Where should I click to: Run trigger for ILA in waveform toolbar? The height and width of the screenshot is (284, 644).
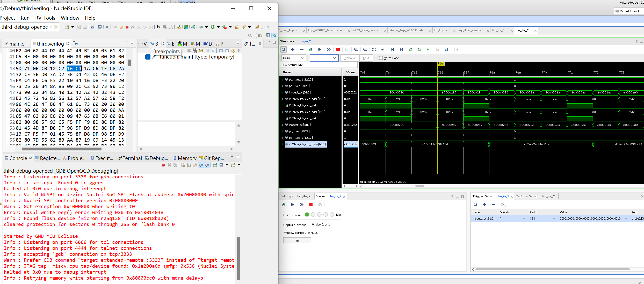320,49
